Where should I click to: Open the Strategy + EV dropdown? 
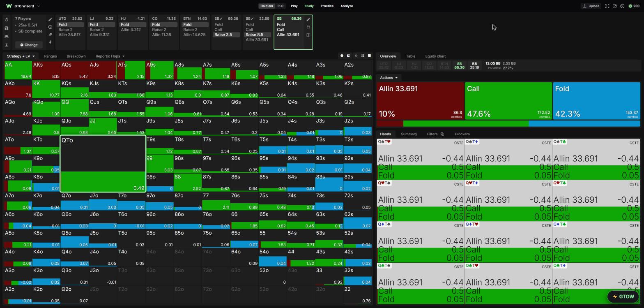pyautogui.click(x=21, y=56)
